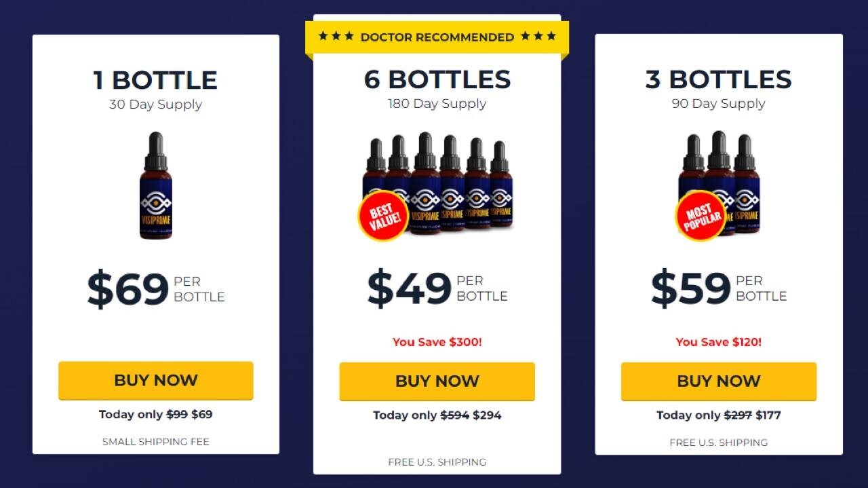Viewport: 868px width, 488px height.
Task: Select BUY NOW for 3 bottles
Action: click(x=718, y=381)
